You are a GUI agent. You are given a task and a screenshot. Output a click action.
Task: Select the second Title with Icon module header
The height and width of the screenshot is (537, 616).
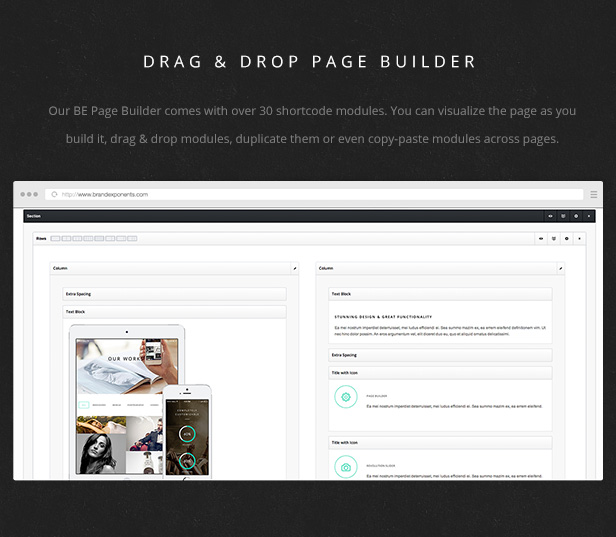coord(440,442)
